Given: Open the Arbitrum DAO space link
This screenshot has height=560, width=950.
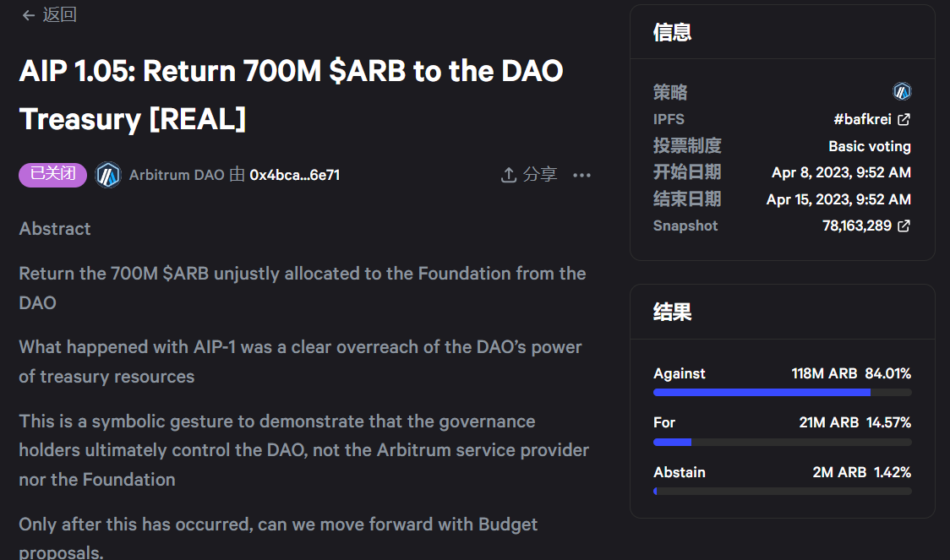Looking at the screenshot, I should click(x=177, y=175).
